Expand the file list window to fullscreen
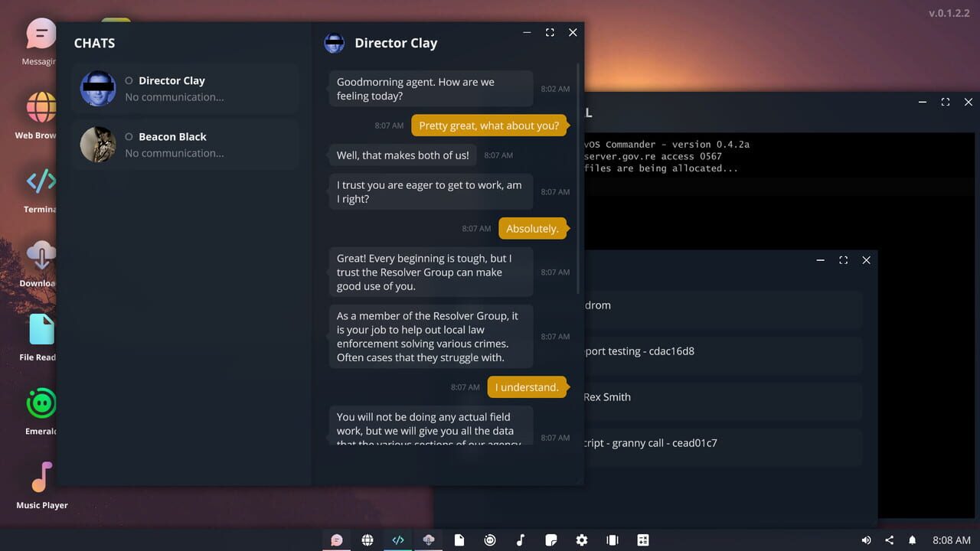The height and width of the screenshot is (551, 980). [843, 260]
